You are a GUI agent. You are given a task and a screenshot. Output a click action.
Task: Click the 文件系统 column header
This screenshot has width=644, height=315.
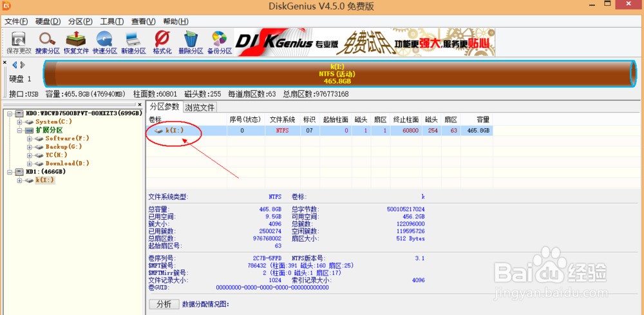(283, 120)
